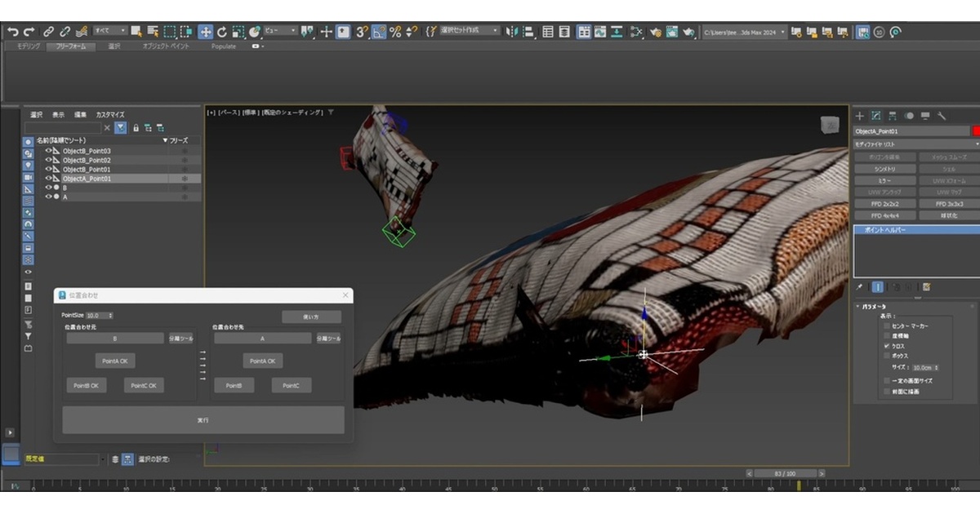This screenshot has width=980, height=514.
Task: Hide ObjectB_Point03 using its eye icon
Action: pos(48,151)
